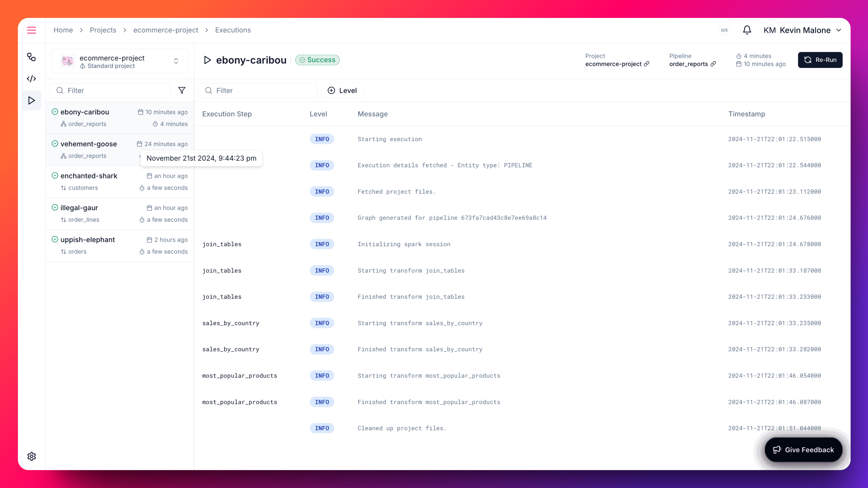Screen dimensions: 868x488
Task: Click message 'Cleaned up project files.'
Action: (x=402, y=428)
